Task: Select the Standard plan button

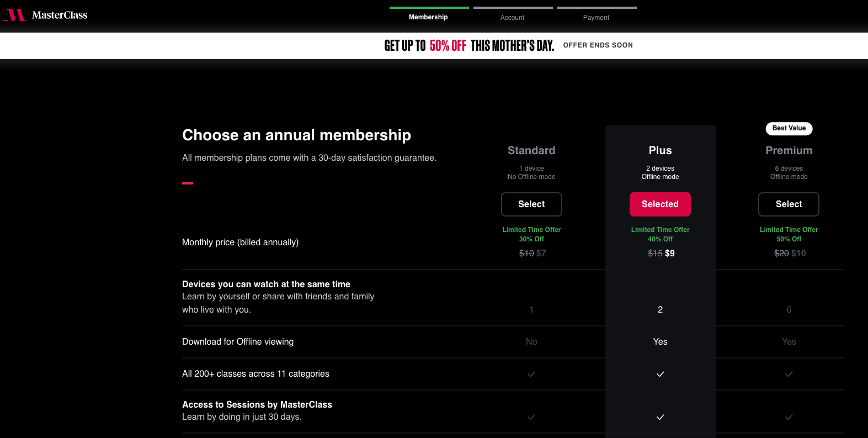Action: [x=531, y=204]
